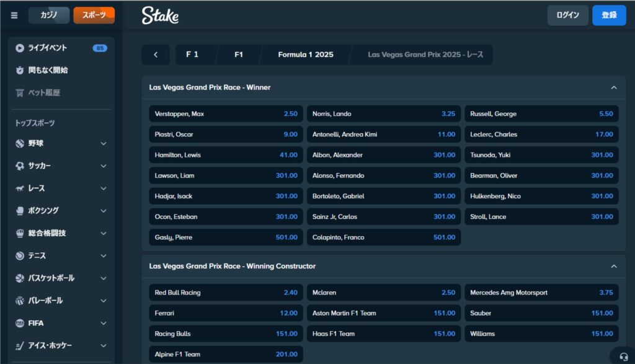Collapse the Winning Constructor section
This screenshot has height=364, width=635.
pos(613,266)
